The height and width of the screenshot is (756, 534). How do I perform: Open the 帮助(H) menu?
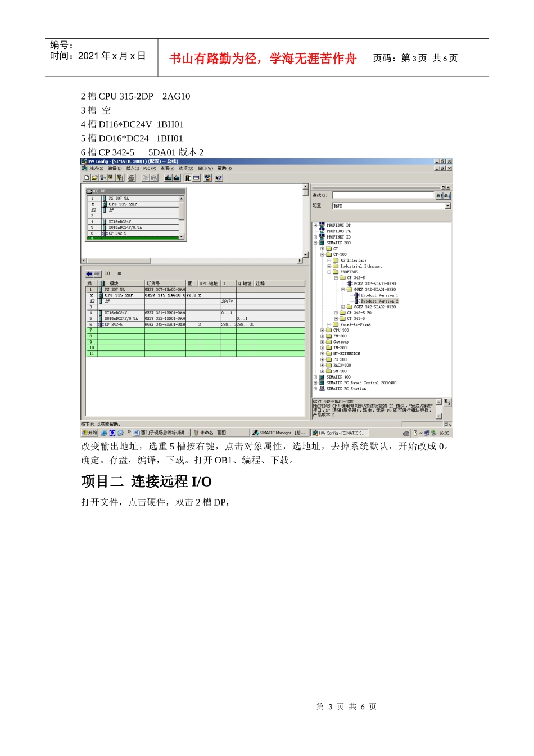[x=224, y=168]
